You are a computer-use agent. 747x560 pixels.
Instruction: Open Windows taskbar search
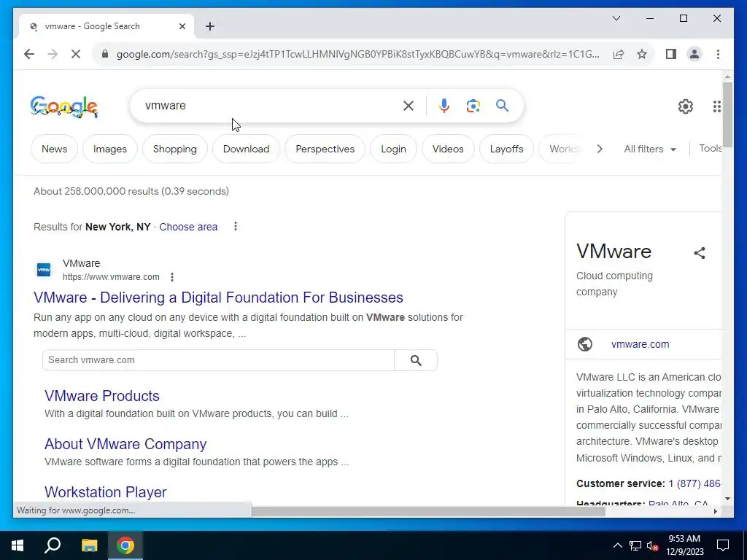53,545
